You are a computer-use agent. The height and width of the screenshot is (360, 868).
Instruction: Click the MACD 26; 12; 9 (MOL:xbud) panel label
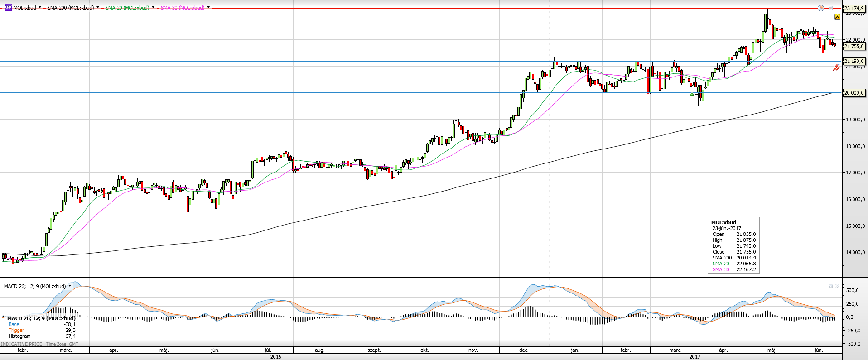pos(35,286)
